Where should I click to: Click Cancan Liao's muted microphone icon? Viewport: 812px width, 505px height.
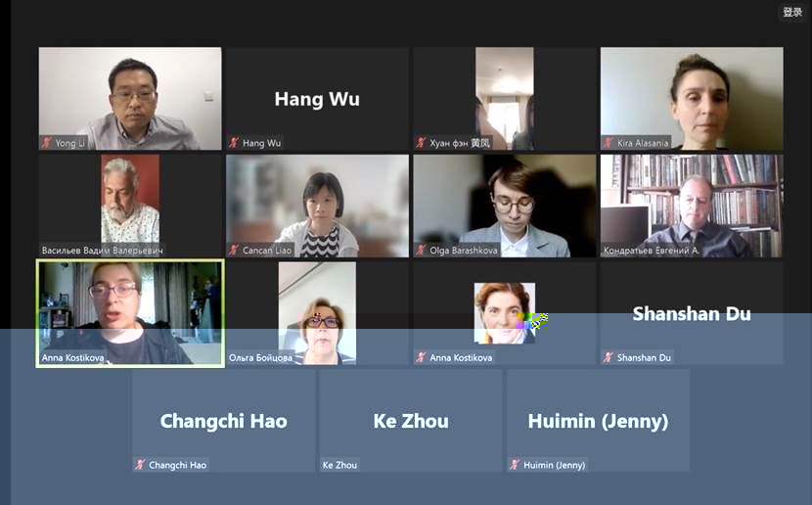click(x=234, y=251)
